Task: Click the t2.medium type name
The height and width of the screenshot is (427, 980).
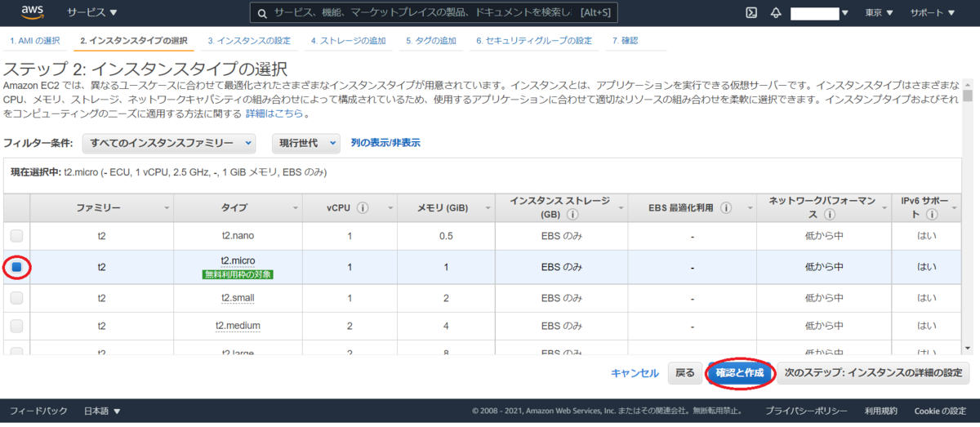Action: point(238,326)
